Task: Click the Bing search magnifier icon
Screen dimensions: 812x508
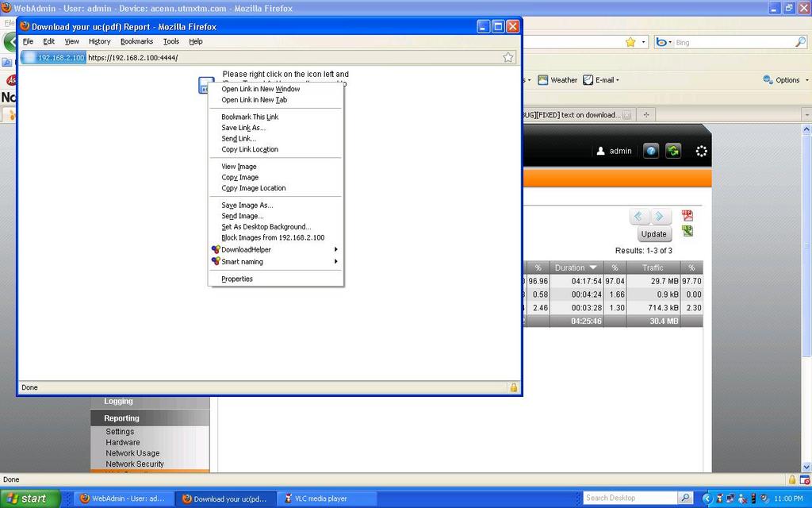Action: click(800, 42)
